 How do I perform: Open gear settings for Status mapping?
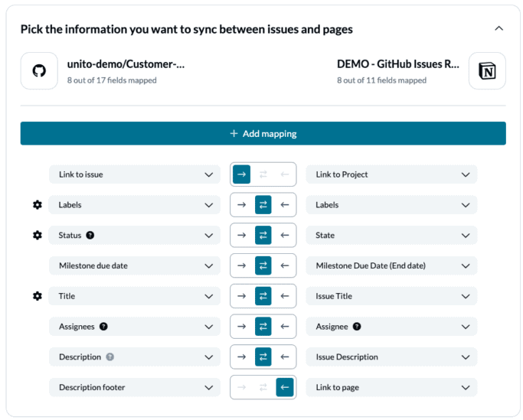click(37, 235)
